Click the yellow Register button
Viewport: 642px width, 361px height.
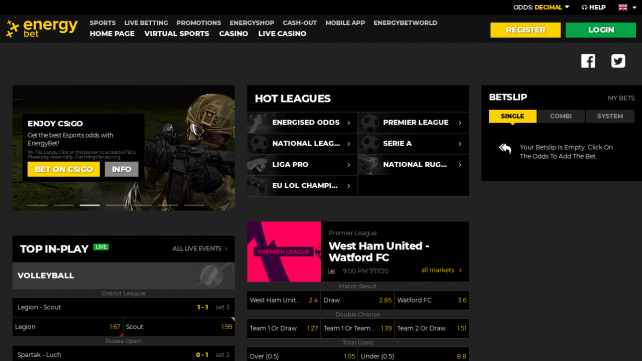point(526,30)
